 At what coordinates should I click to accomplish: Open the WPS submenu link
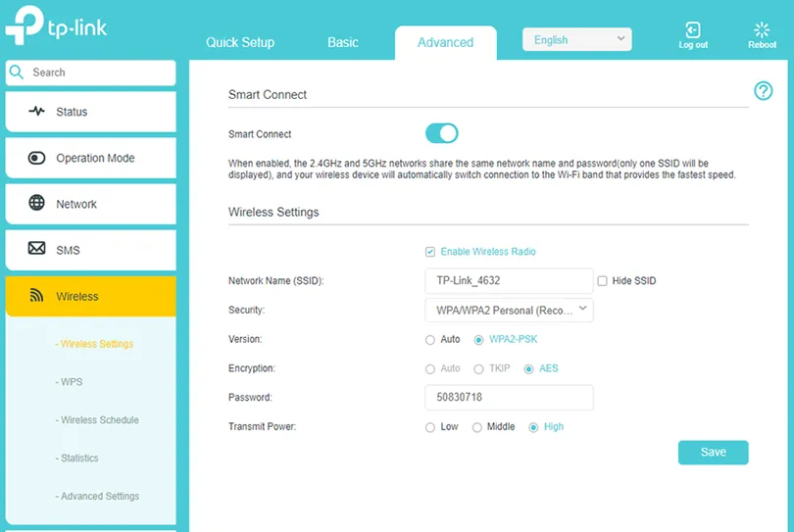[x=70, y=382]
